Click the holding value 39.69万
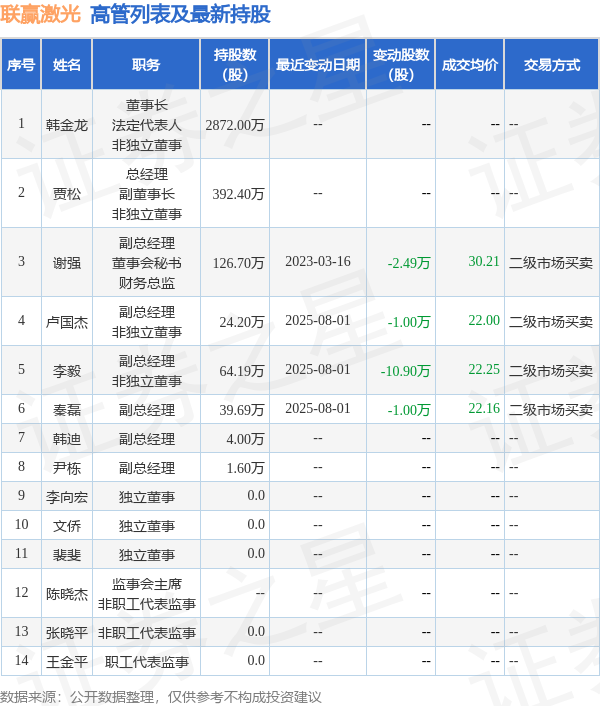The image size is (600, 706). click(242, 410)
